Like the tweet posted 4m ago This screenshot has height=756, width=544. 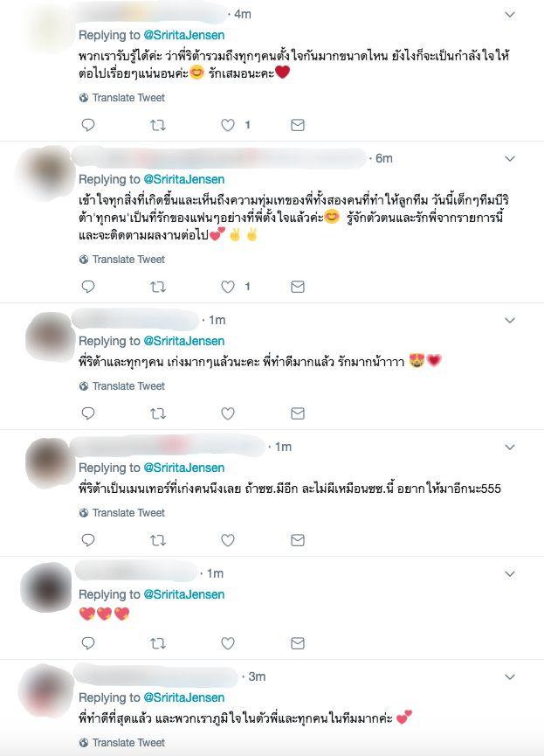(x=227, y=125)
